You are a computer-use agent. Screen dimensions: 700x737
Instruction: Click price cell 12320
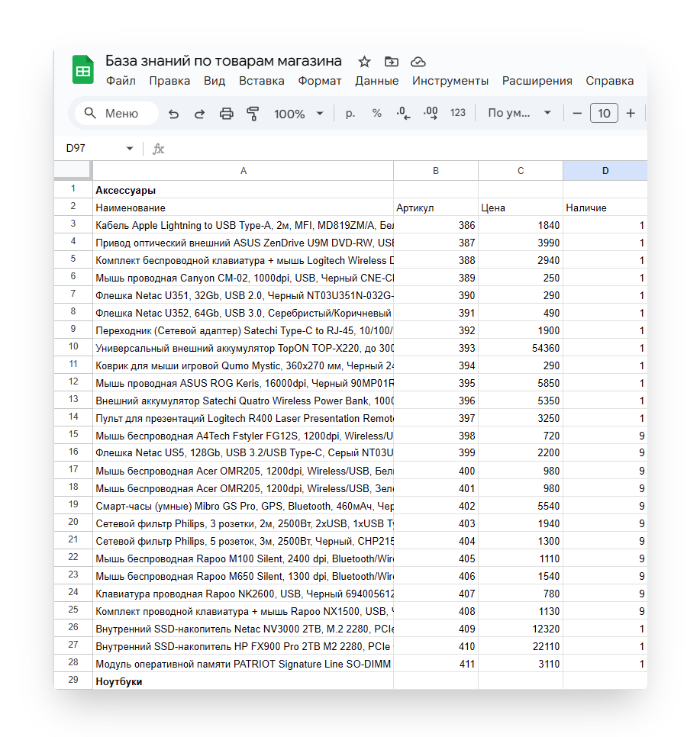click(521, 629)
